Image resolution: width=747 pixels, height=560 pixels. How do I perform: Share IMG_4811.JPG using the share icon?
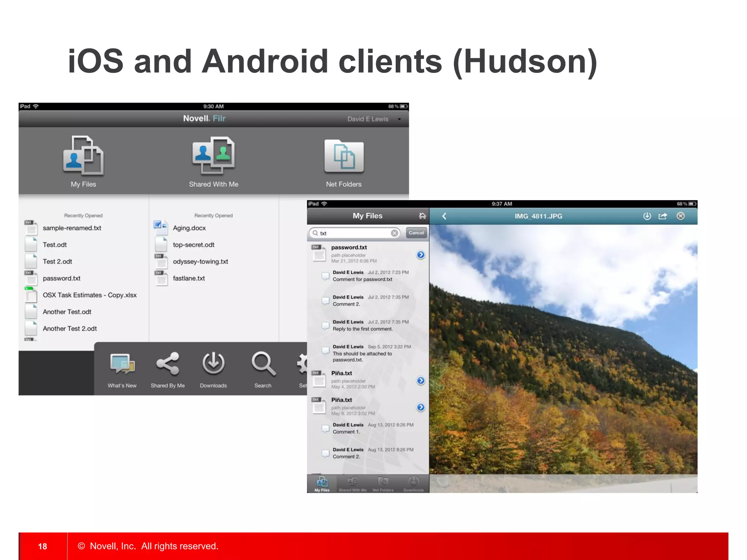pos(663,216)
